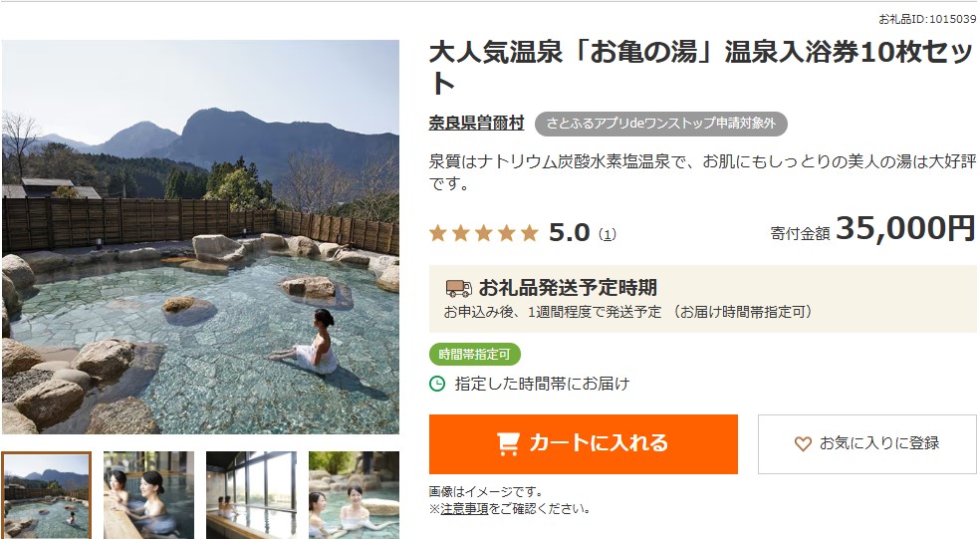The width and height of the screenshot is (980, 539).
Task: Add item with カートに入れる button
Action: tap(584, 444)
